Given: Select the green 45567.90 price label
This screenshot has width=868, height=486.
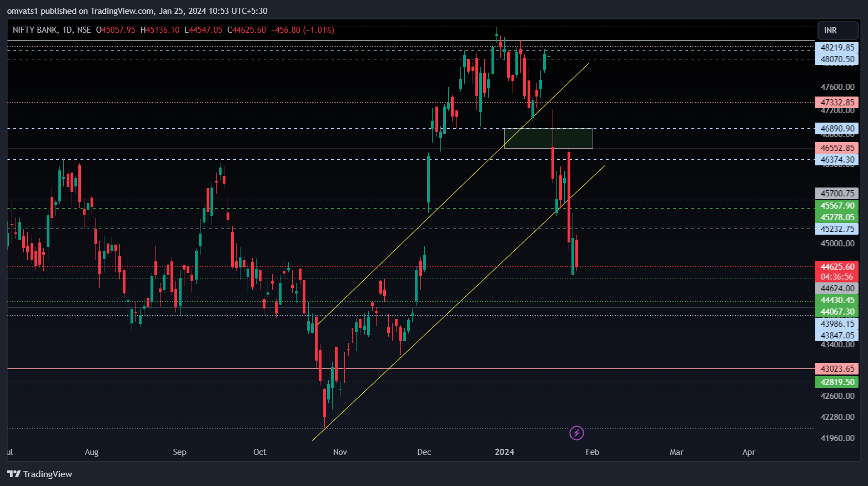Looking at the screenshot, I should [x=837, y=206].
